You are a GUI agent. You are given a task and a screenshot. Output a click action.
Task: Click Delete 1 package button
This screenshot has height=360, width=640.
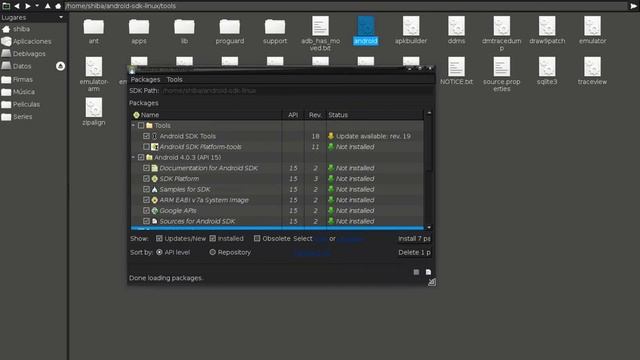coord(414,252)
